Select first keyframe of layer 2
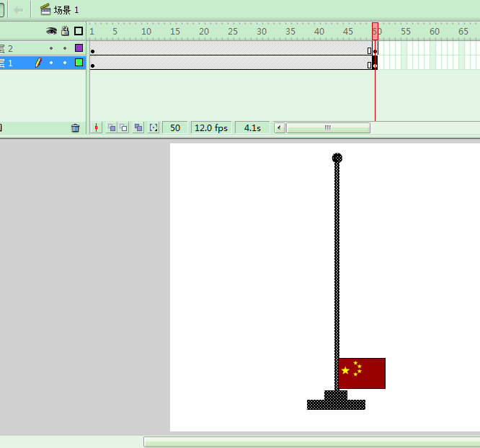This screenshot has height=448, width=480. pos(92,48)
